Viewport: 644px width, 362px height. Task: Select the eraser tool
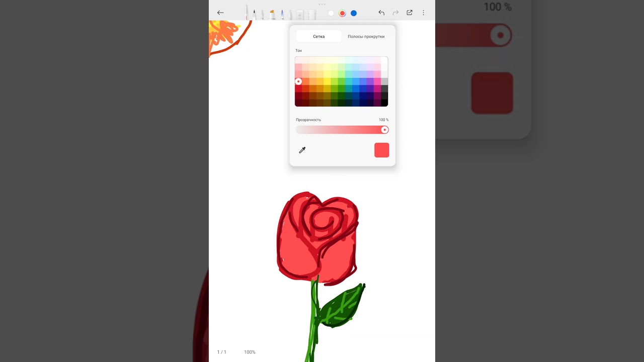pos(300,15)
